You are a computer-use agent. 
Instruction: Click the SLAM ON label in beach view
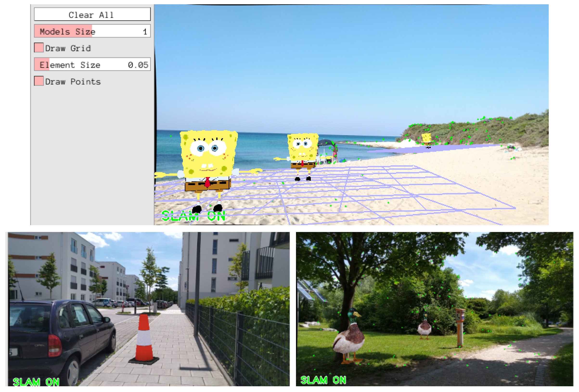click(193, 216)
